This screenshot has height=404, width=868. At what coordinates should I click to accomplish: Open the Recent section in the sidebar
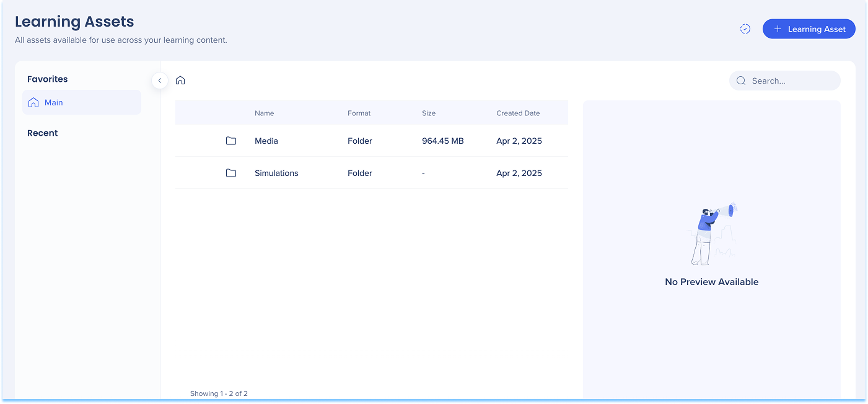click(43, 133)
